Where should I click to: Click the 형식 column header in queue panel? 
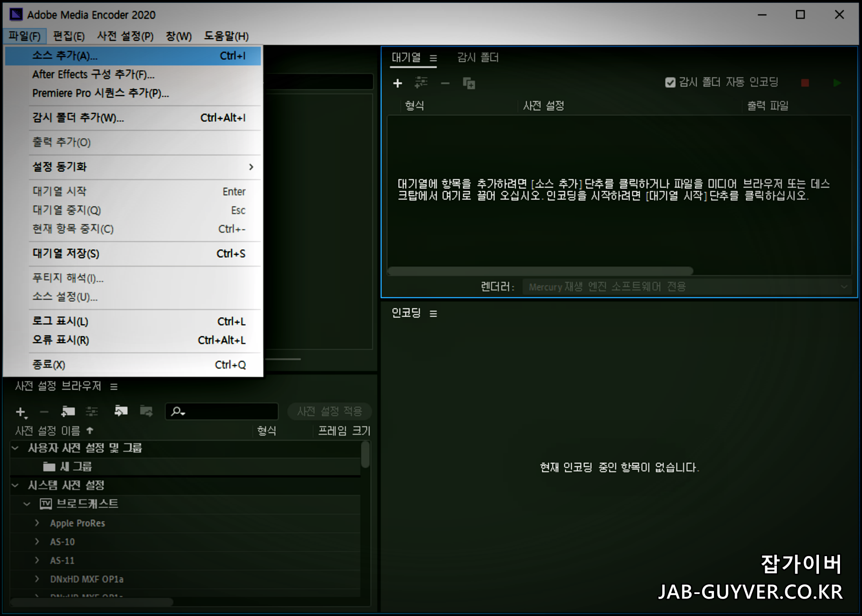point(414,106)
